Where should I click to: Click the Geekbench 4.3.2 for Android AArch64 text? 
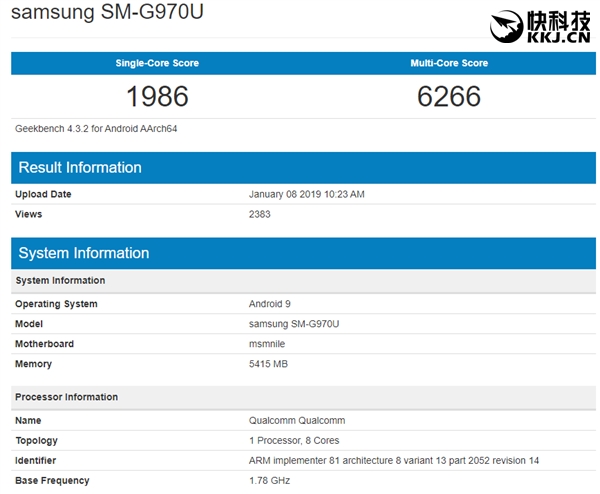(x=96, y=129)
